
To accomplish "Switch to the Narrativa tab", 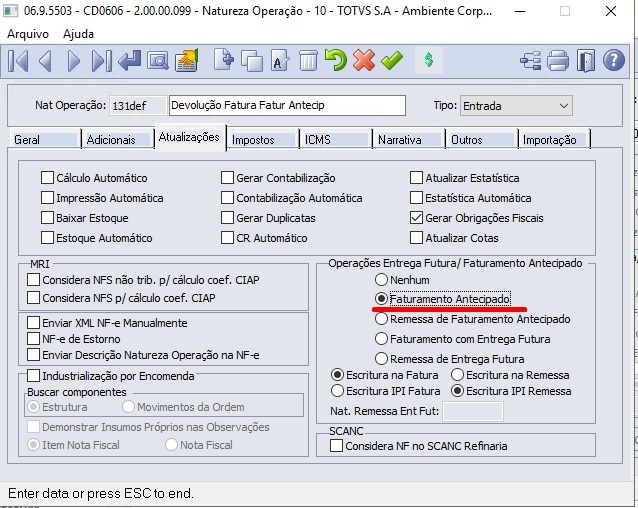I will pos(409,140).
